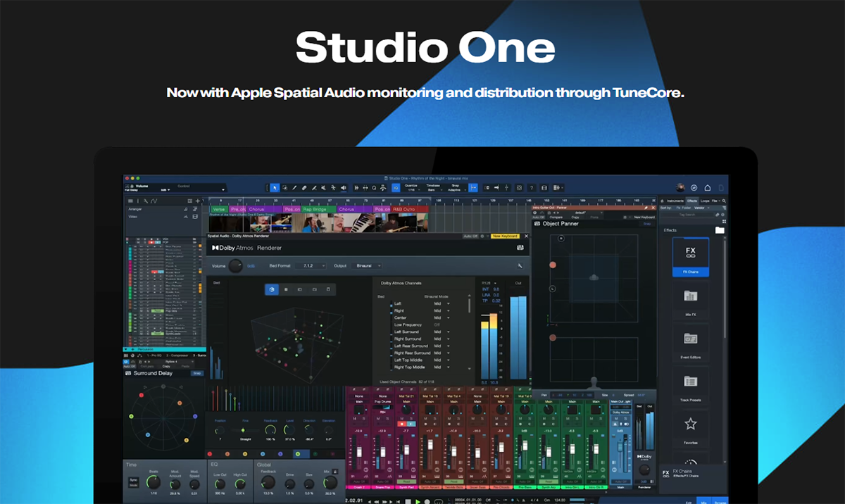Open the Event Editors folder tile
Screen dimensions: 845x504
click(x=691, y=342)
